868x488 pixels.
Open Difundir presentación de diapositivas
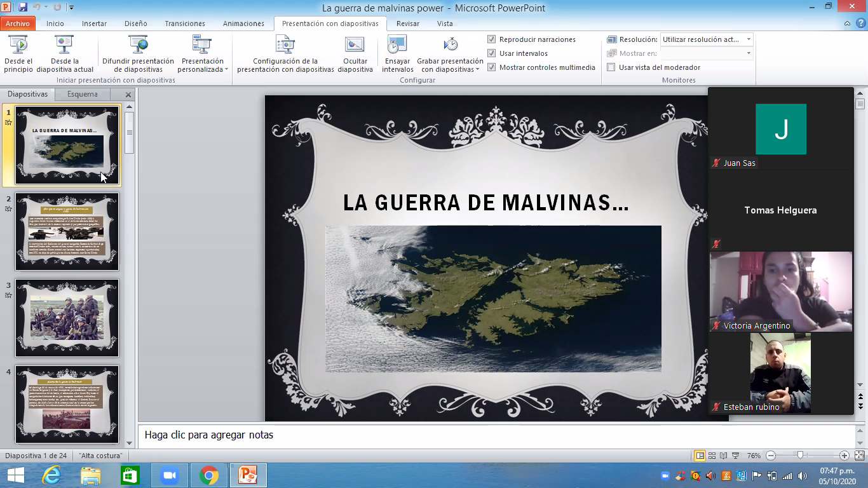pos(138,54)
